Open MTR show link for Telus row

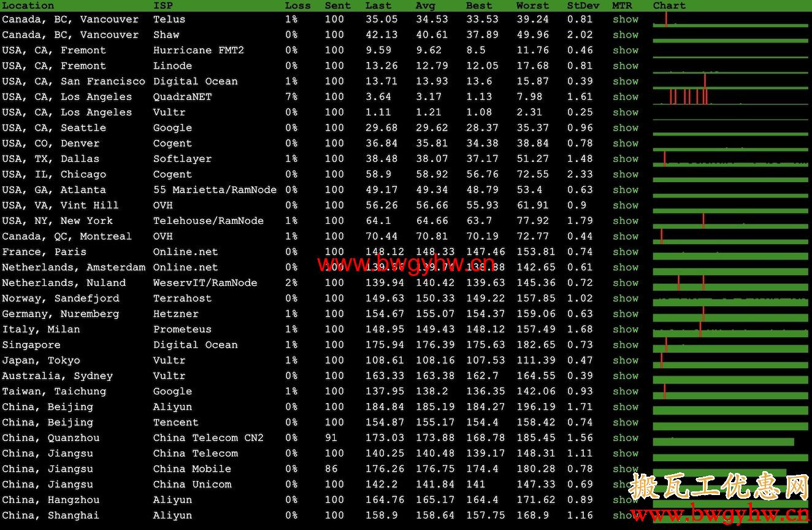tap(626, 19)
